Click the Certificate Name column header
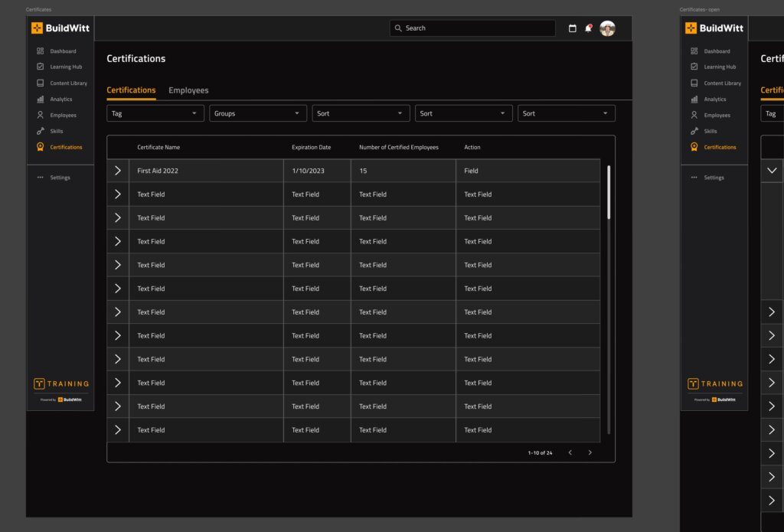Image resolution: width=784 pixels, height=532 pixels. [x=158, y=147]
